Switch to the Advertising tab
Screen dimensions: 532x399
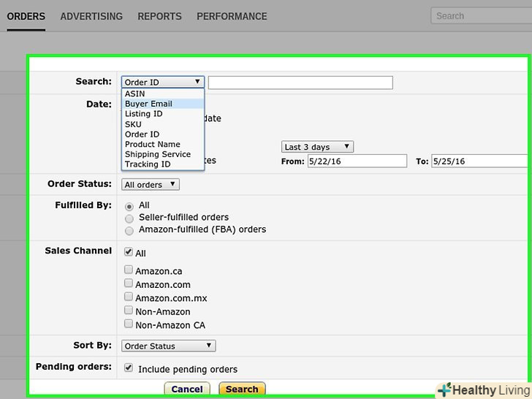91,16
